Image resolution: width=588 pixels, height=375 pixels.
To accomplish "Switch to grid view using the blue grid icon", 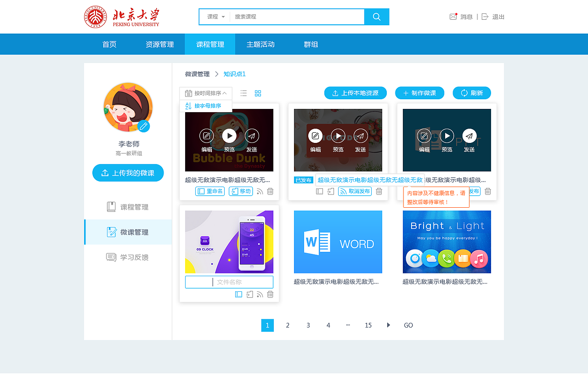I will (x=258, y=93).
